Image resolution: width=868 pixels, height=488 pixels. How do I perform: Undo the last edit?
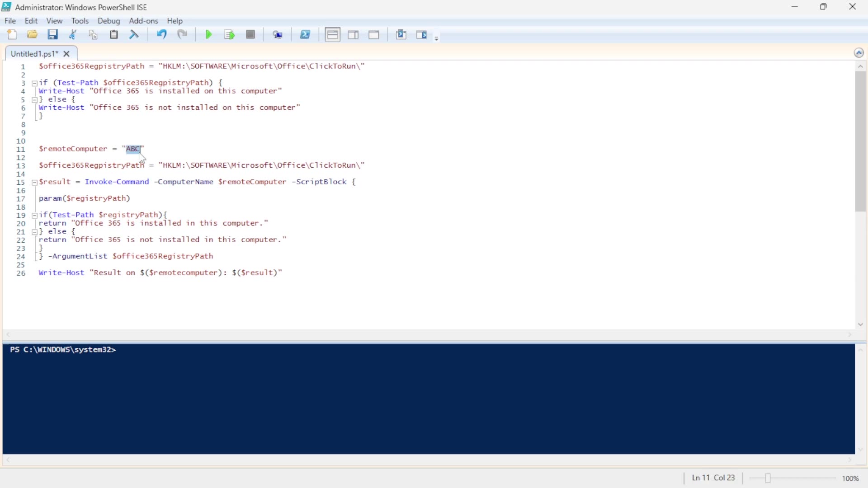161,34
